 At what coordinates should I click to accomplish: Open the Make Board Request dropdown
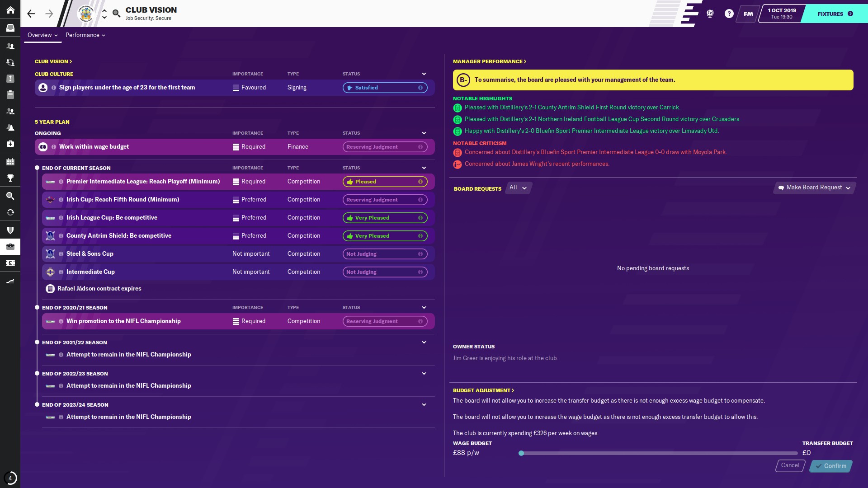pos(815,188)
